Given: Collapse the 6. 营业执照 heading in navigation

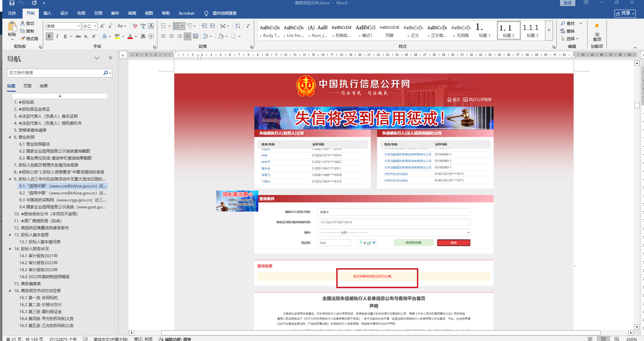Looking at the screenshot, I should click(x=10, y=137).
